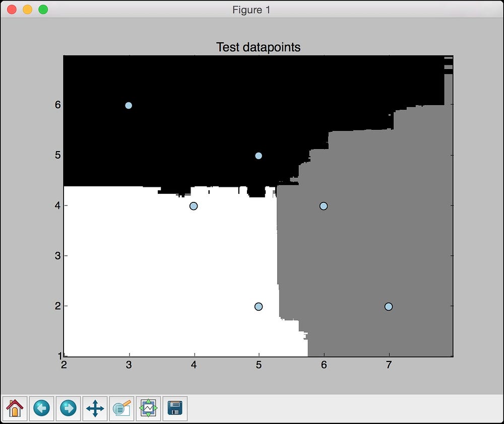This screenshot has height=424, width=504.
Task: Save the figure with floppy icon
Action: tap(175, 408)
